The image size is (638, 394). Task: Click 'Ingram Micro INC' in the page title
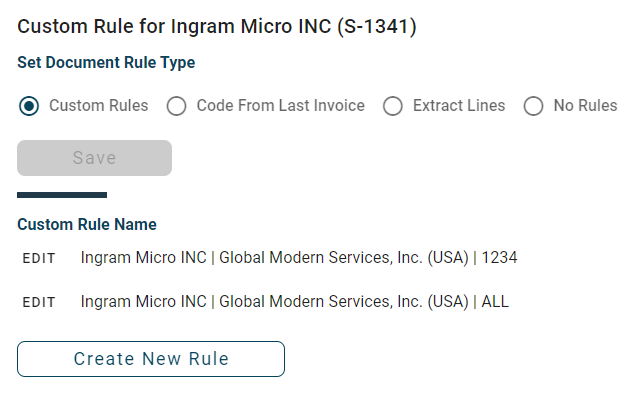click(x=251, y=27)
